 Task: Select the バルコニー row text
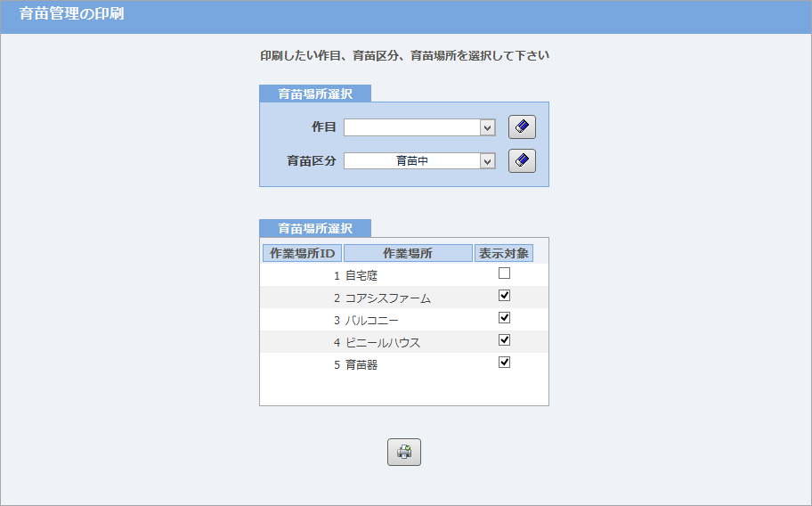[x=372, y=320]
